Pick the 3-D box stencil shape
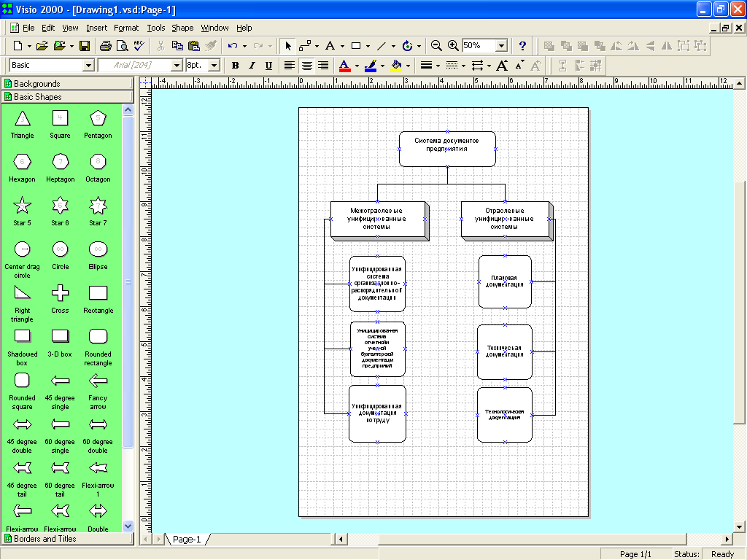Image resolution: width=747 pixels, height=560 pixels. [60, 336]
